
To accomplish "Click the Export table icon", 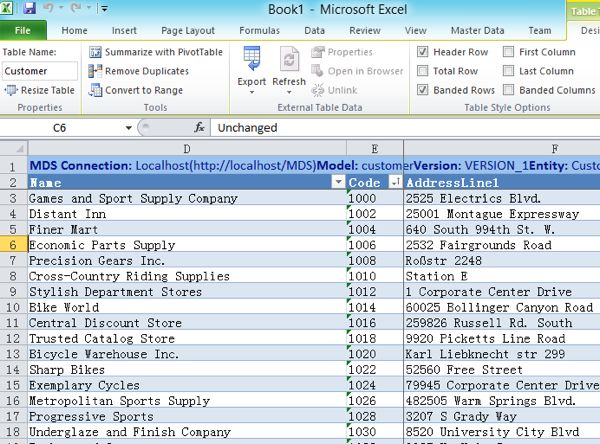I will 252,59.
